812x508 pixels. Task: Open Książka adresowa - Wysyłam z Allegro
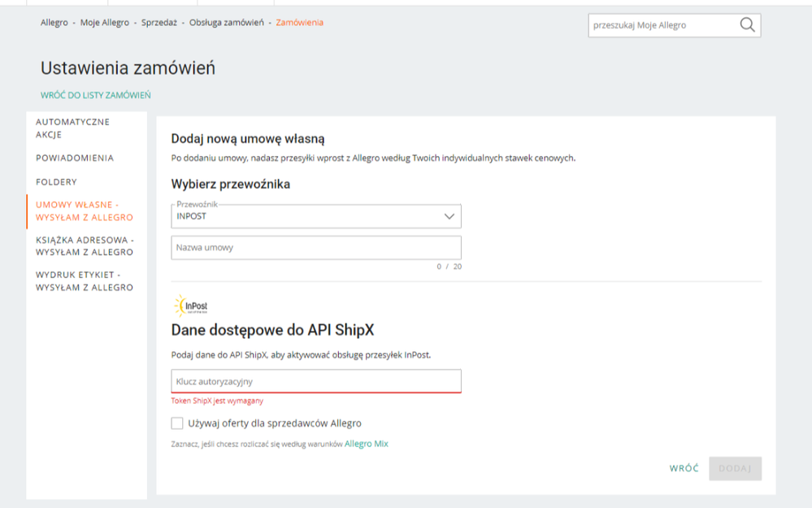[85, 246]
